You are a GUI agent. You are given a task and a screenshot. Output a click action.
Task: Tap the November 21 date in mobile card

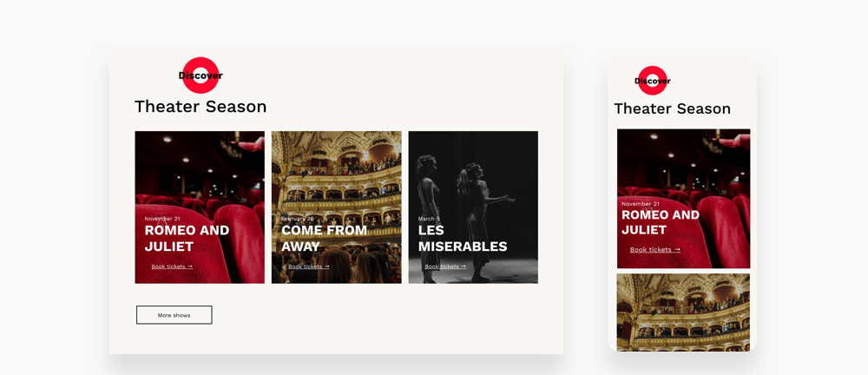(640, 204)
